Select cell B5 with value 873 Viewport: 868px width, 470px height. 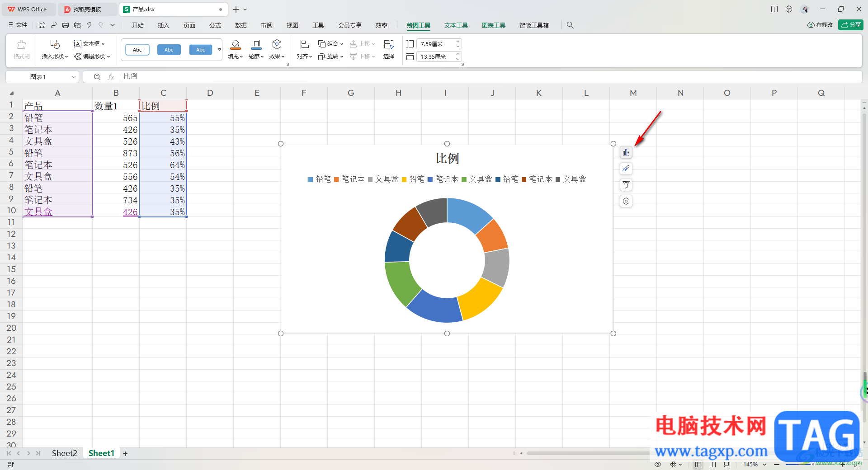tap(116, 153)
